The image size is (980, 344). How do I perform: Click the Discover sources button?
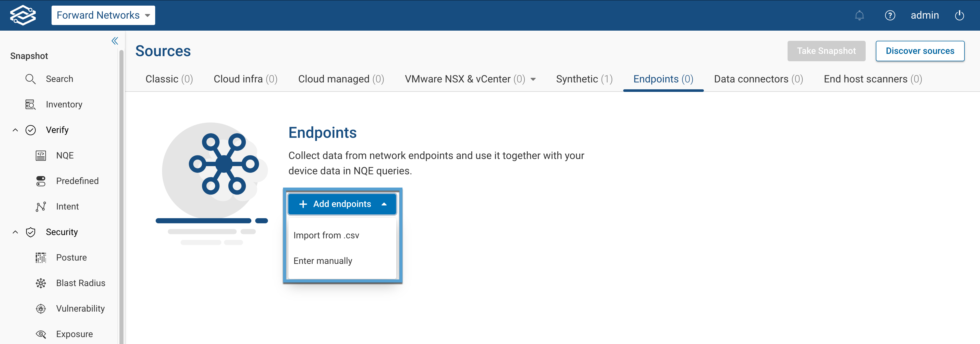[920, 51]
